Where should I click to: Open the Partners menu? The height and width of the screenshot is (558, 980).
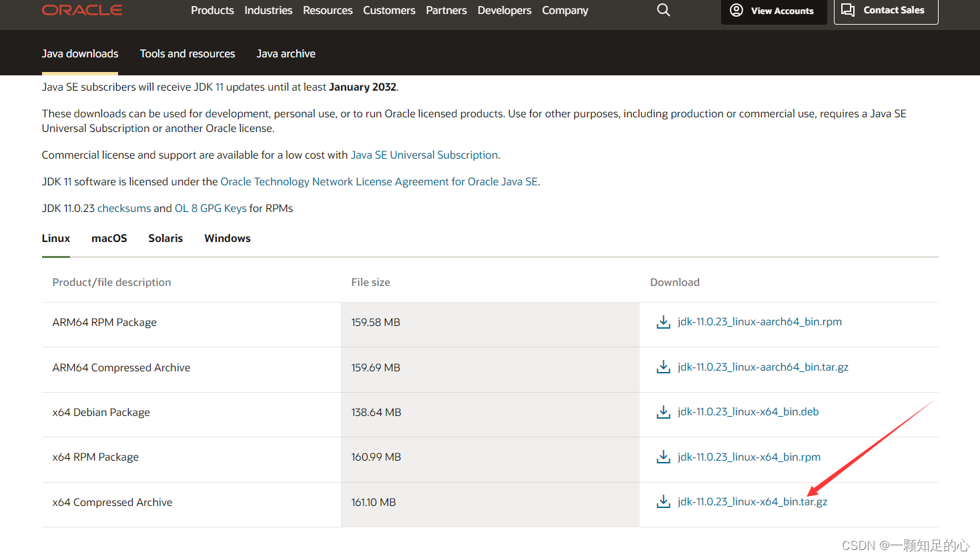[x=446, y=10]
